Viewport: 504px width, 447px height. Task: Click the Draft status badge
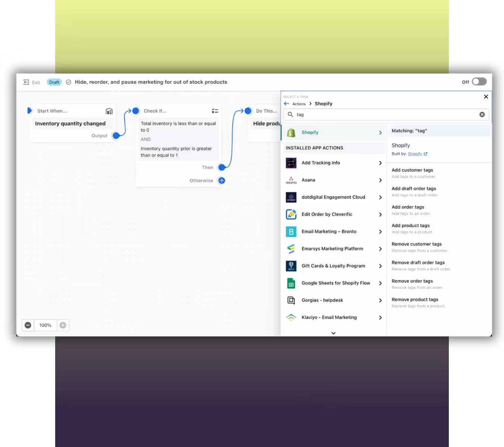54,82
